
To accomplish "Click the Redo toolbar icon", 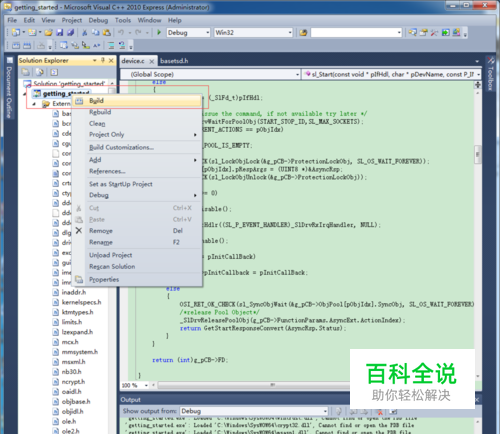I will pos(138,32).
